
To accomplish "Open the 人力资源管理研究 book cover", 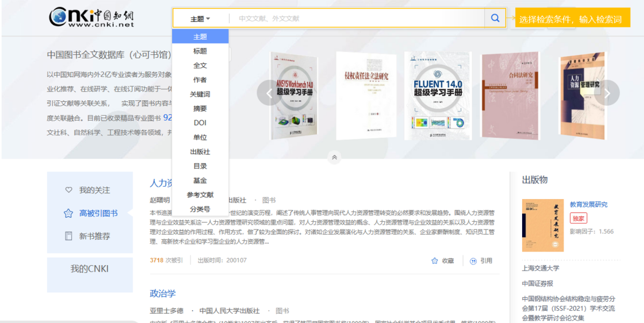I will pyautogui.click(x=582, y=95).
